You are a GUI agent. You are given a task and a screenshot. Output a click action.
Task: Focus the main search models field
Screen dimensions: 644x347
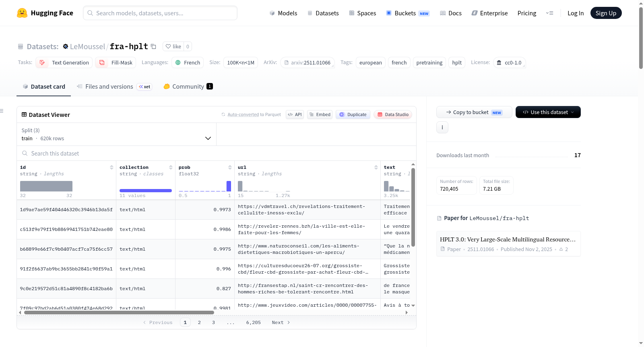[160, 13]
